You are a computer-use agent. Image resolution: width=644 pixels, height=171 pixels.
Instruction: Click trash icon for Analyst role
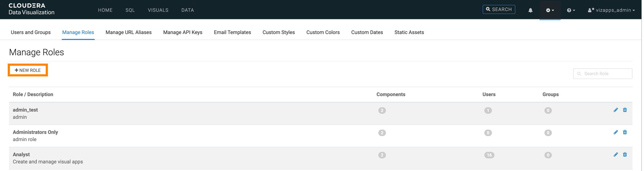625,155
